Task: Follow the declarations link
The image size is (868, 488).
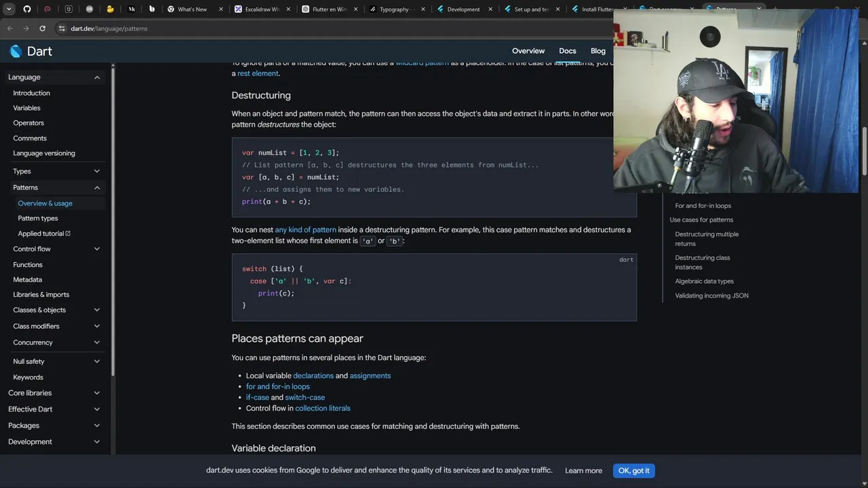Action: point(313,375)
